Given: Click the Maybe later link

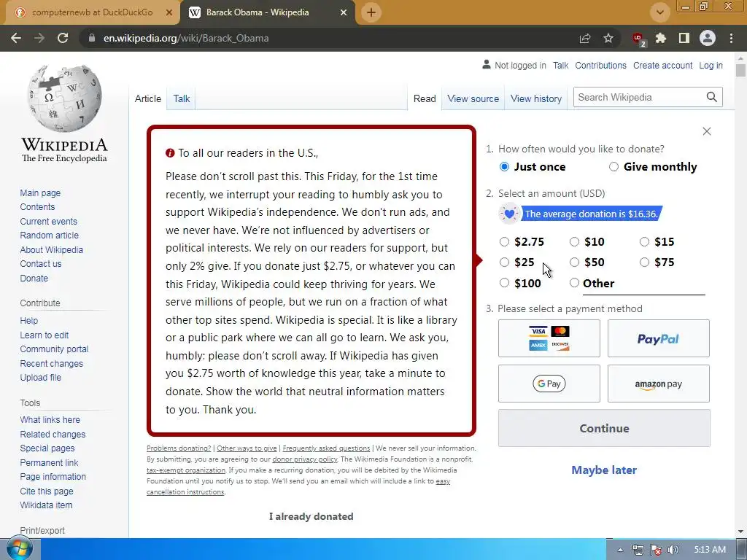Looking at the screenshot, I should coord(604,470).
